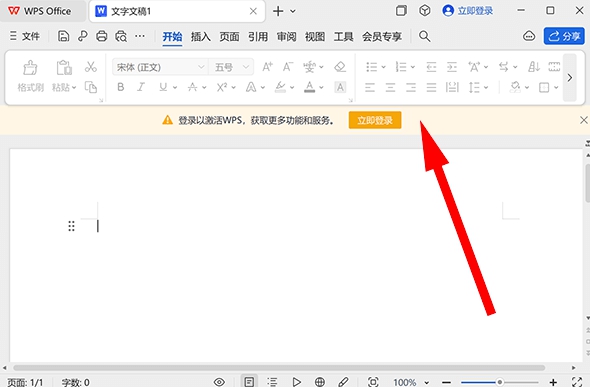Switch to the 视图 tab
The height and width of the screenshot is (387, 590).
pos(315,36)
